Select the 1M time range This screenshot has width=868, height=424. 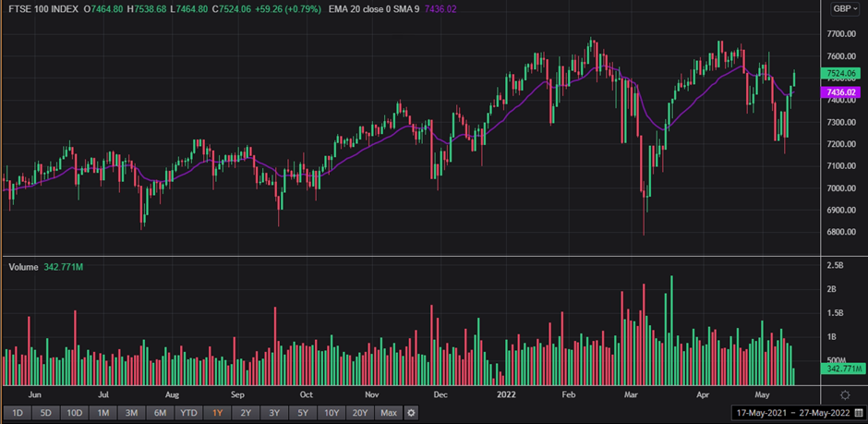point(103,413)
